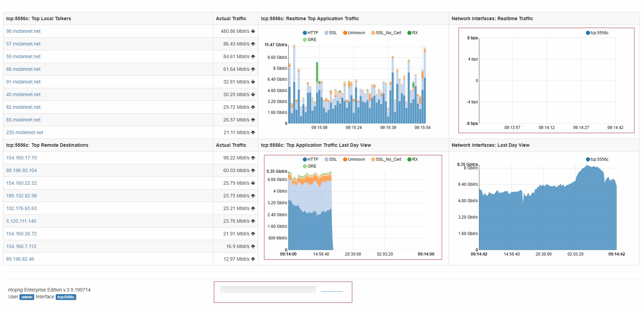Image resolution: width=644 pixels, height=313 pixels.
Task: Open remote destination 154.160.17.70
Action: point(22,158)
